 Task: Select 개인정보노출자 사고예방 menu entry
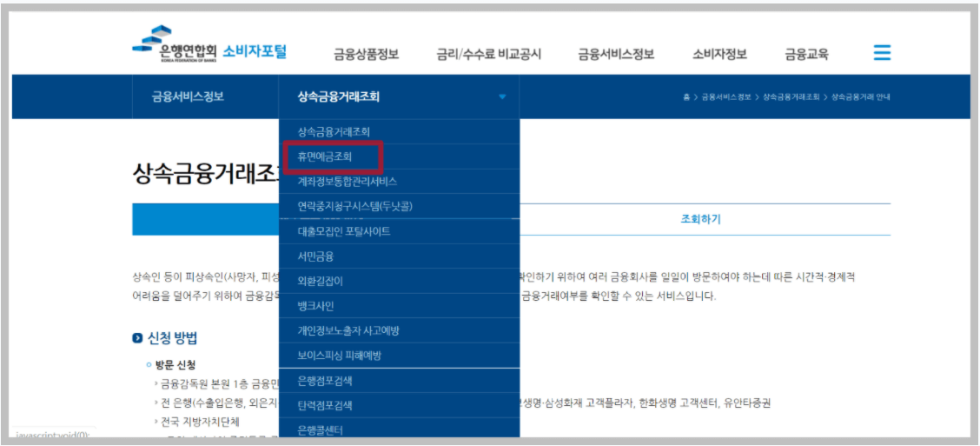point(399,331)
